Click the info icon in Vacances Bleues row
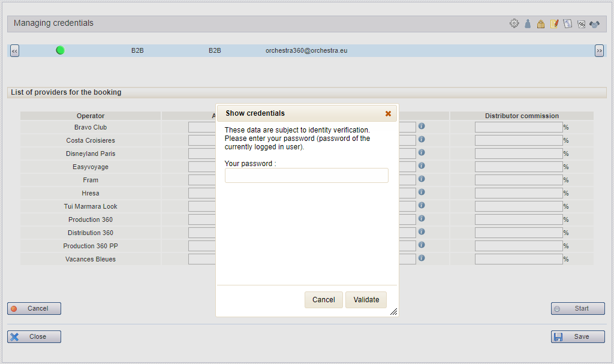This screenshot has height=364, width=614. coord(422,258)
